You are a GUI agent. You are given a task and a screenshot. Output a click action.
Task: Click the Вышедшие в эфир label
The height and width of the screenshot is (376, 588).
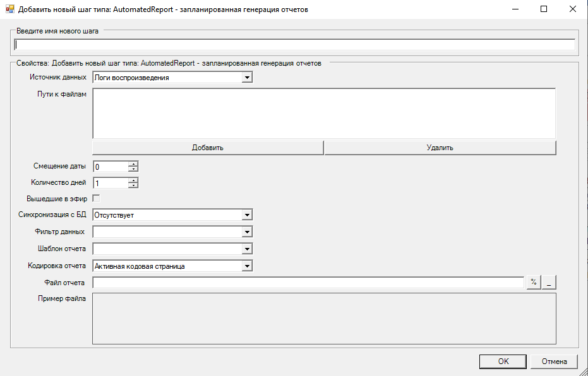(57, 199)
